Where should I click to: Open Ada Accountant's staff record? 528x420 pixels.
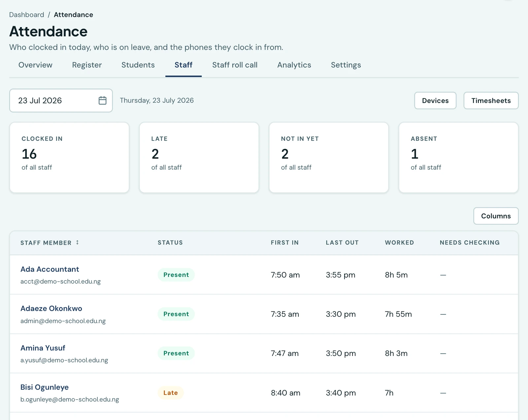49,269
